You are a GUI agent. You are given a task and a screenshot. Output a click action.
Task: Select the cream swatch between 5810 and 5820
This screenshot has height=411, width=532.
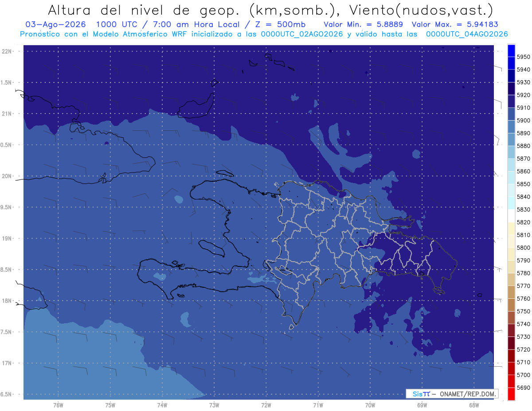[x=511, y=228]
